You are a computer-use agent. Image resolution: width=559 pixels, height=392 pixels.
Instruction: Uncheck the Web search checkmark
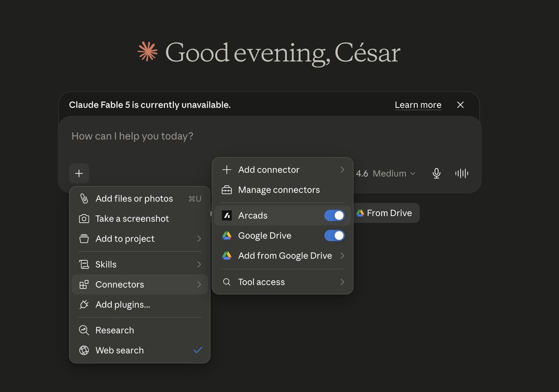click(198, 350)
